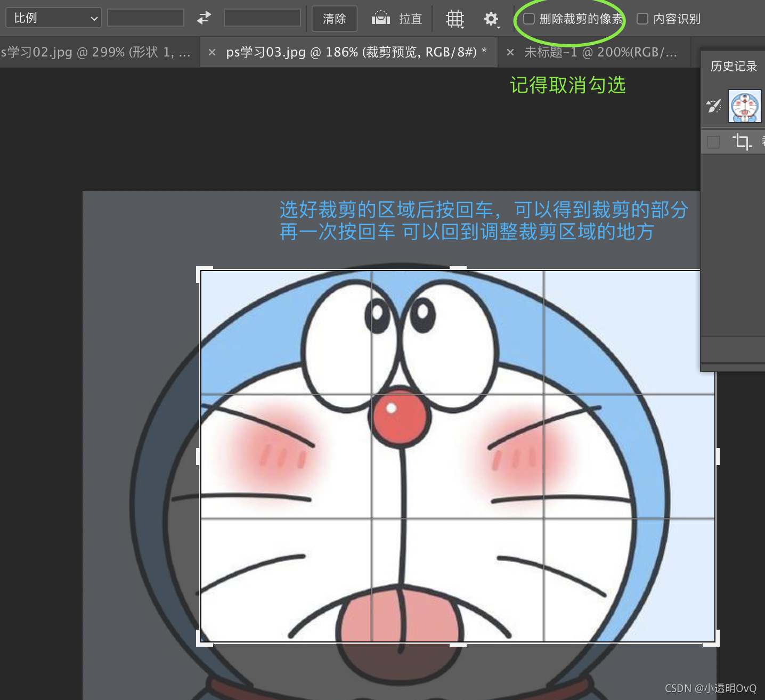
Task: Close the ps学习03.jpg tab
Action: (x=212, y=52)
